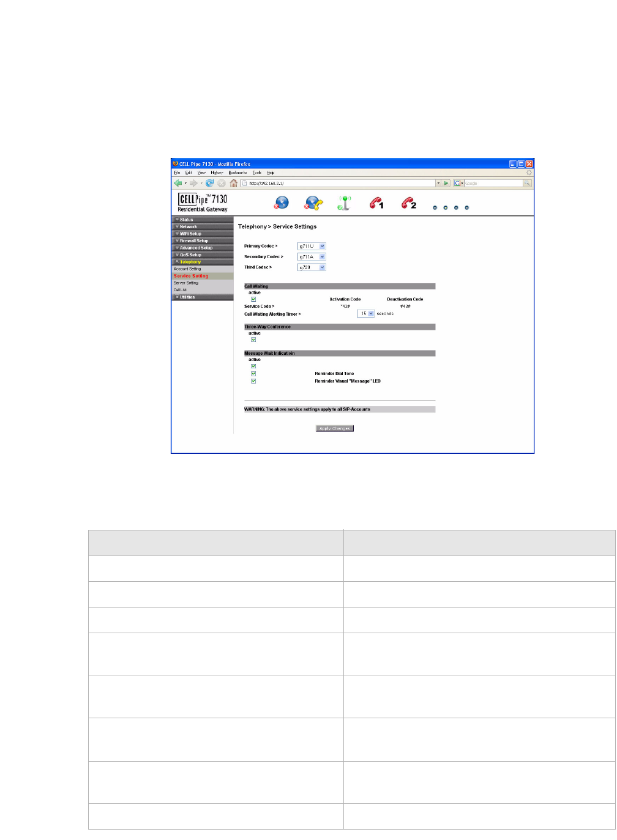Open the Help menu
The width and height of the screenshot is (617, 840).
[x=271, y=173]
